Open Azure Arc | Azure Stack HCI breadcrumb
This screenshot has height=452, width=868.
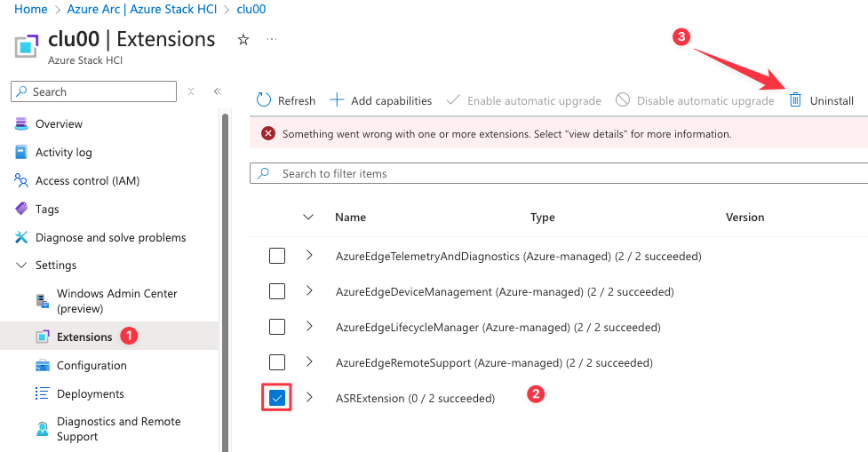142,9
